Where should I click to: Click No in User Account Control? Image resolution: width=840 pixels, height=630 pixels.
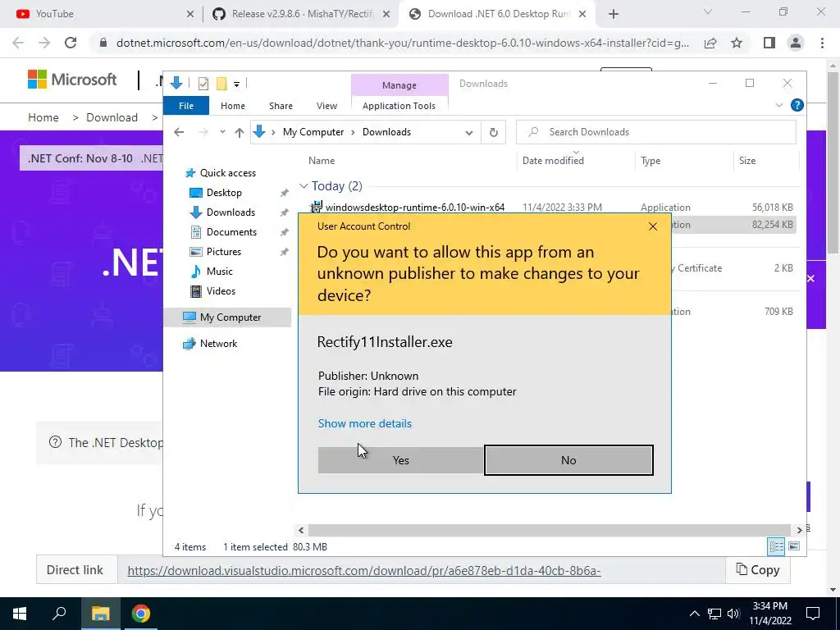click(568, 460)
